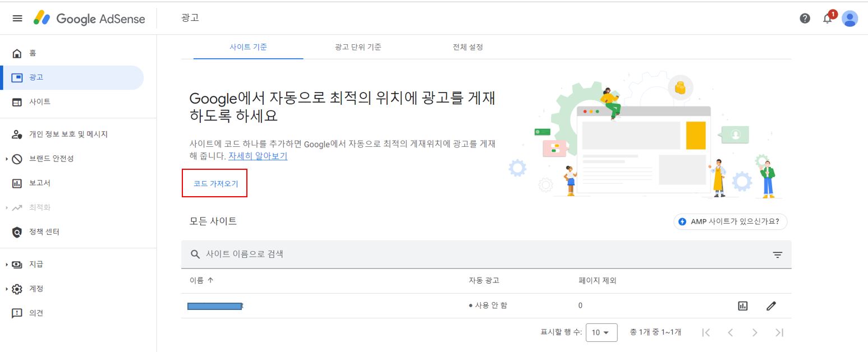Go to next page of results
868x352 pixels.
[755, 332]
